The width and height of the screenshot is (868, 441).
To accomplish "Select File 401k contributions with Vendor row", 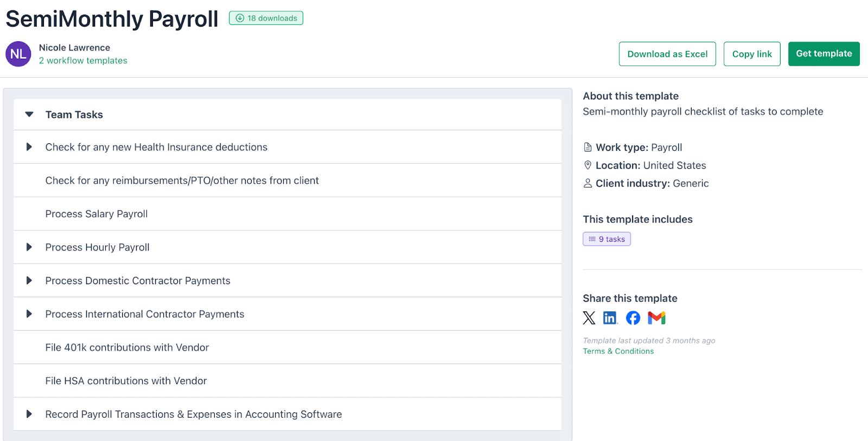I will tap(288, 348).
